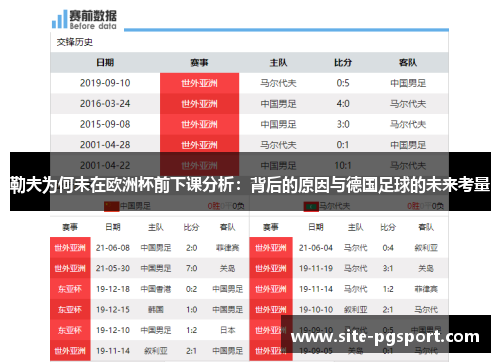
Task: Click the 世外亚洲 cell in the 21-05-30 row
Action: tap(70, 268)
